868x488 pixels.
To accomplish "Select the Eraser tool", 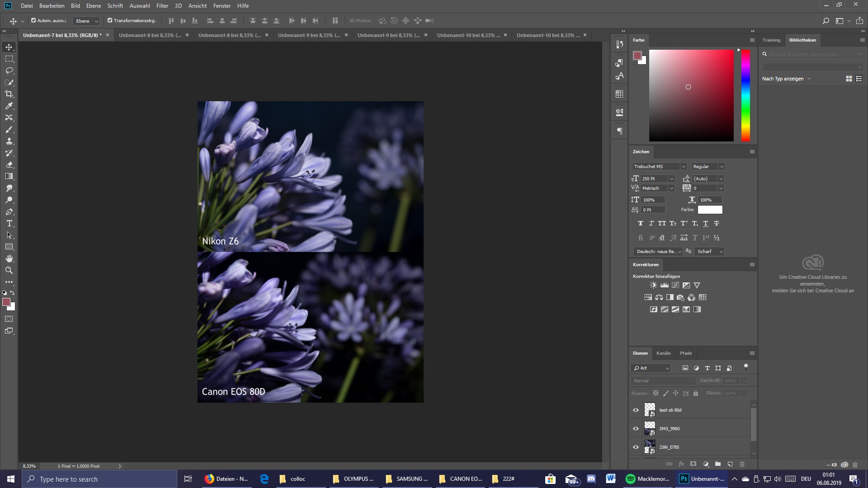I will pyautogui.click(x=9, y=164).
